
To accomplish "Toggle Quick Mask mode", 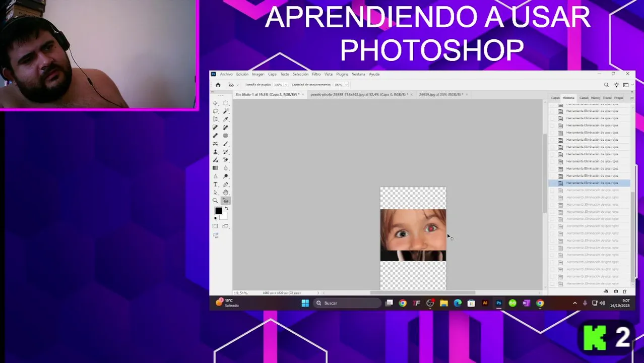I will pyautogui.click(x=215, y=226).
